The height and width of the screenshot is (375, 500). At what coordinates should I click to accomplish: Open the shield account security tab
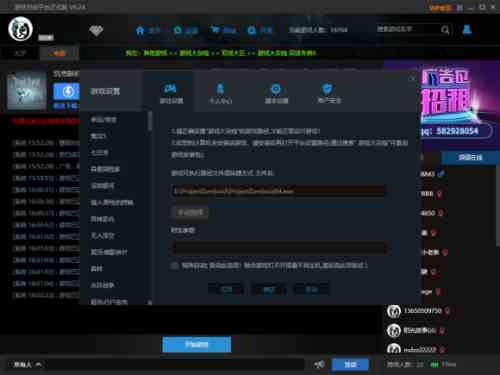click(x=327, y=89)
